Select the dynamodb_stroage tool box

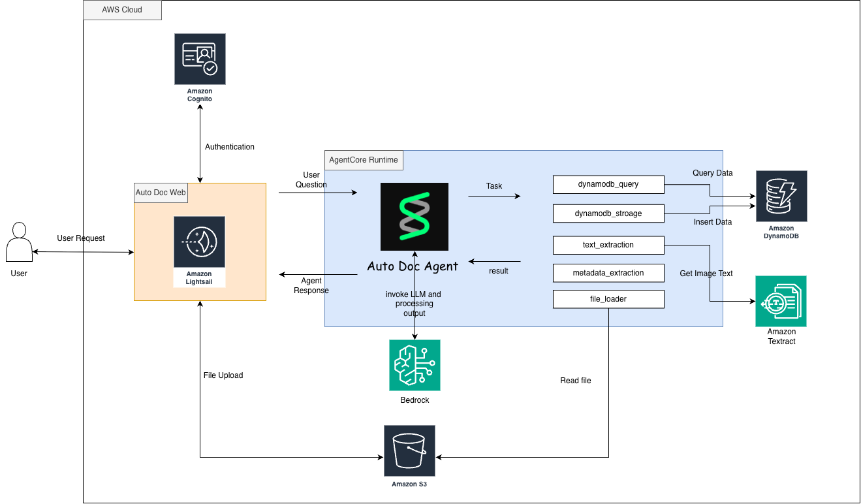[608, 213]
